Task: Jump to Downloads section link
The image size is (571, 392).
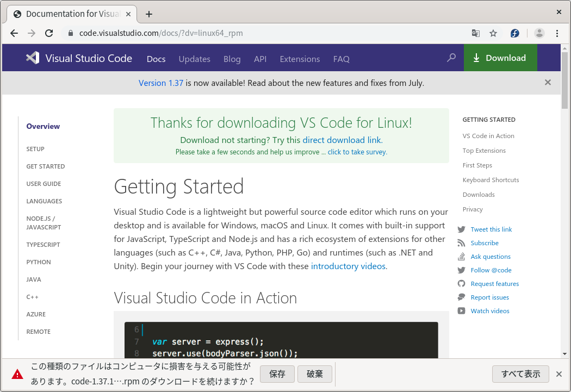Action: (479, 195)
